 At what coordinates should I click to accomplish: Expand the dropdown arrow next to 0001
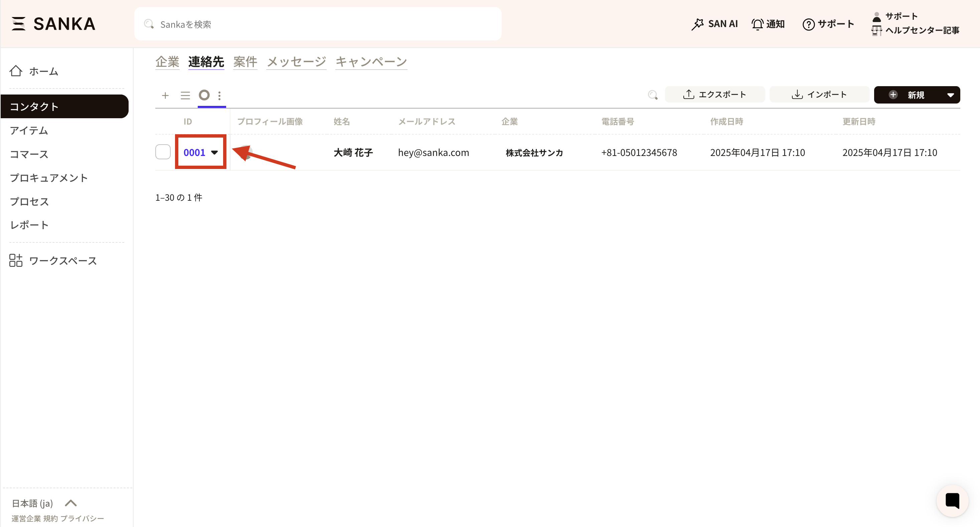point(214,153)
